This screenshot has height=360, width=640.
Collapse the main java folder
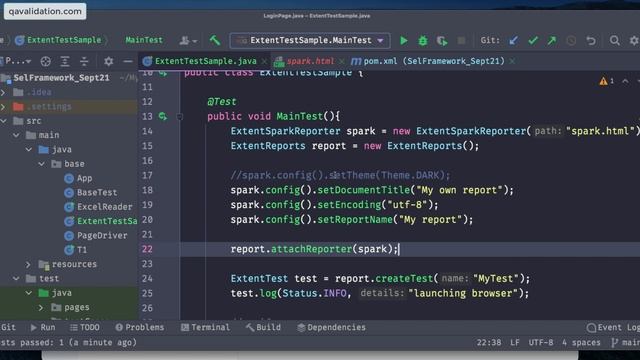pyautogui.click(x=29, y=149)
